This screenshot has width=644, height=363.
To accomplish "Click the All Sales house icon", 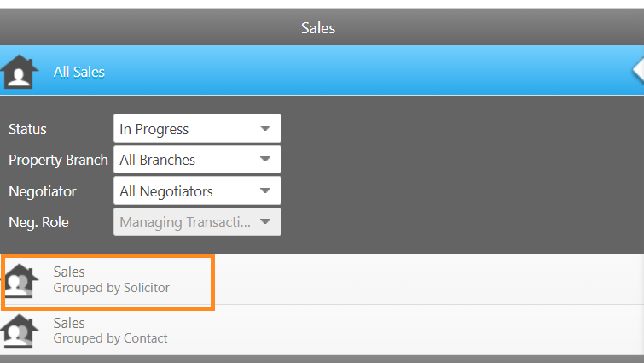I will pos(19,72).
